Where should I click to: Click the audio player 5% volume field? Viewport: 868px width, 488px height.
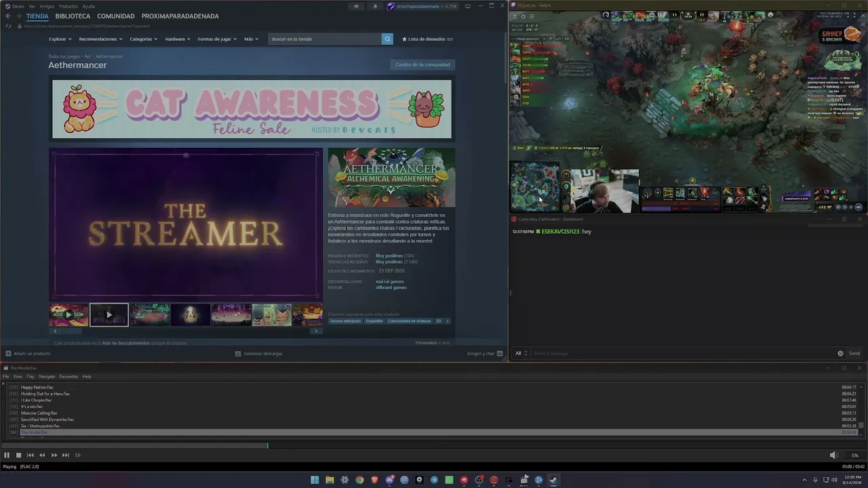coord(854,455)
